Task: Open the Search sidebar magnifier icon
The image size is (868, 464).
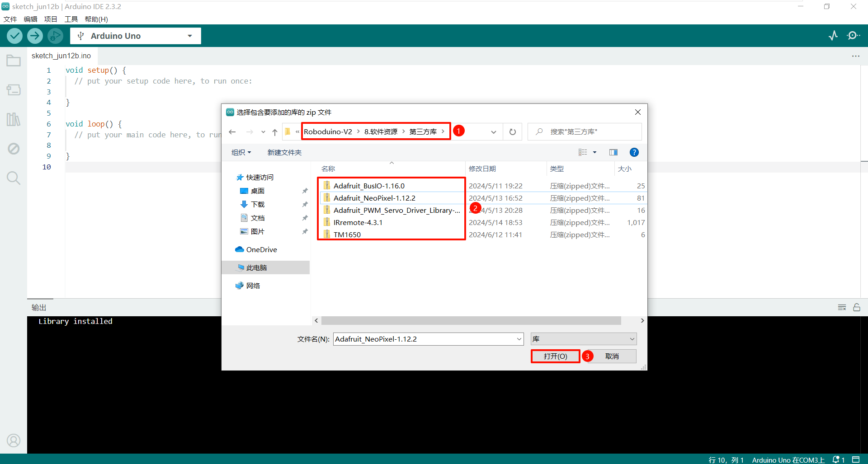Action: (14, 178)
